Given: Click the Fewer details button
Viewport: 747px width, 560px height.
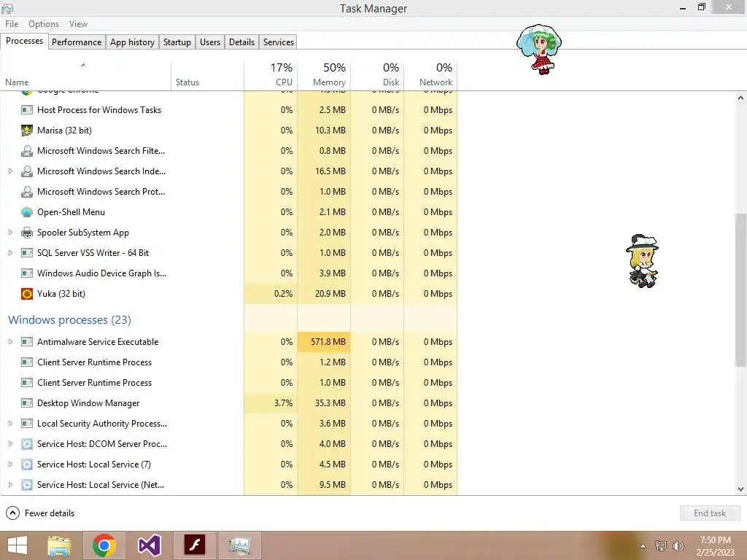Looking at the screenshot, I should pos(41,513).
